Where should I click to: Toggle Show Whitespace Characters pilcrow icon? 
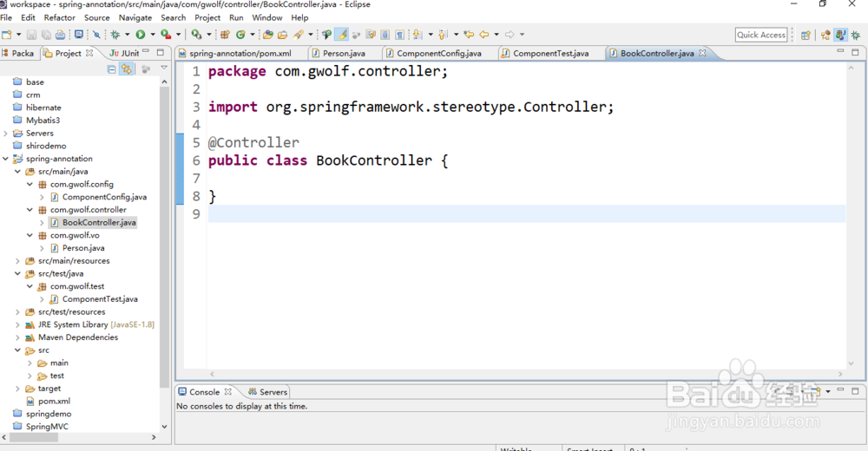coord(399,35)
